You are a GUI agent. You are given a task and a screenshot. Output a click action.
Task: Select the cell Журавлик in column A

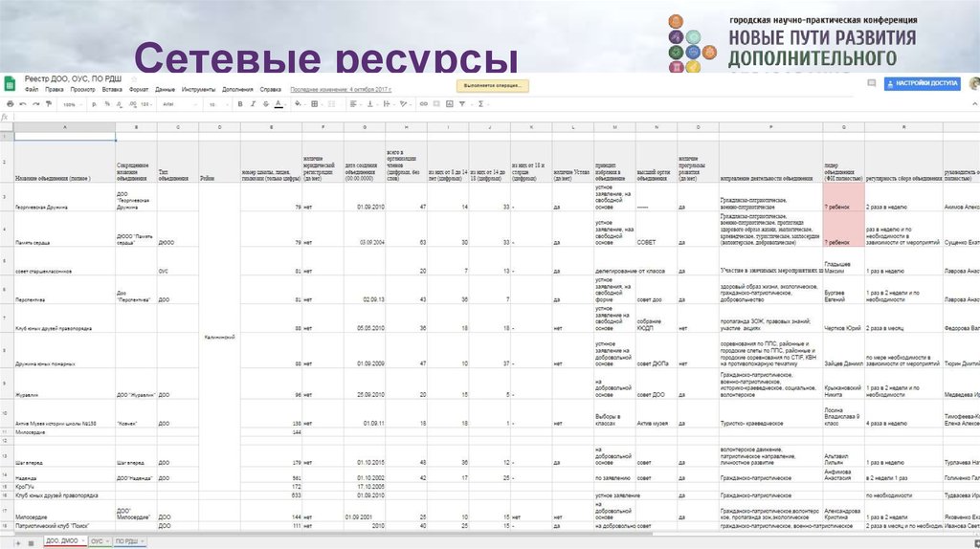tap(64, 384)
